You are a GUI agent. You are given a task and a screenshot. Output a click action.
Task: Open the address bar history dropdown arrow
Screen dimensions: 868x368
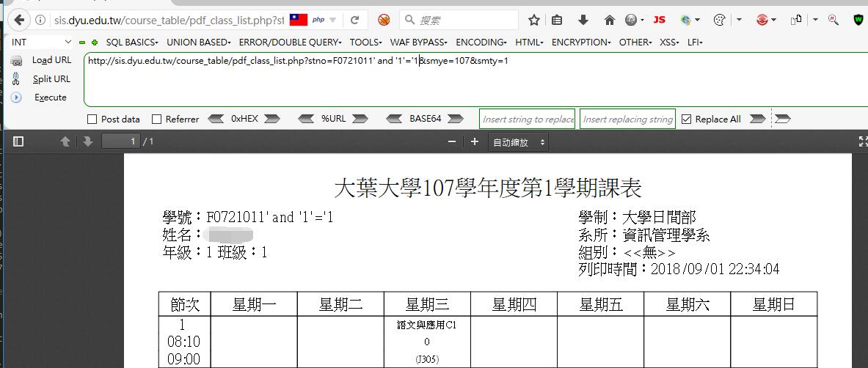332,21
